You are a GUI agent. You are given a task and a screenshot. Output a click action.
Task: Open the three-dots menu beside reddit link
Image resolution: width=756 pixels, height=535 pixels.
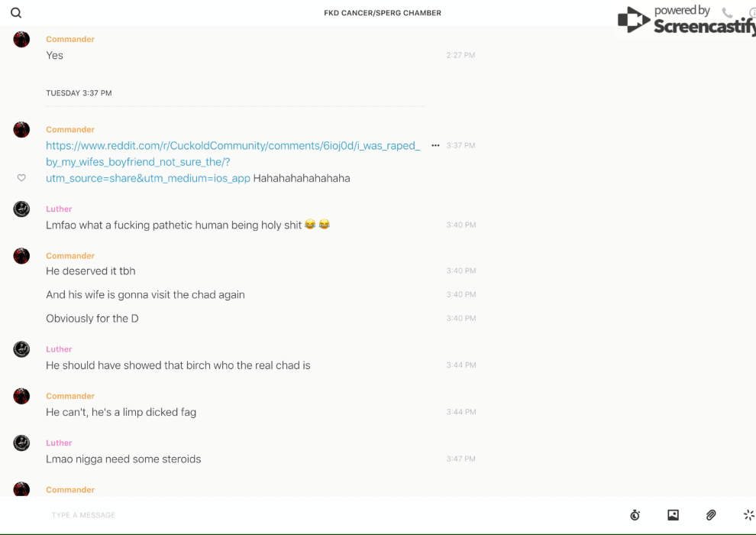(x=435, y=145)
